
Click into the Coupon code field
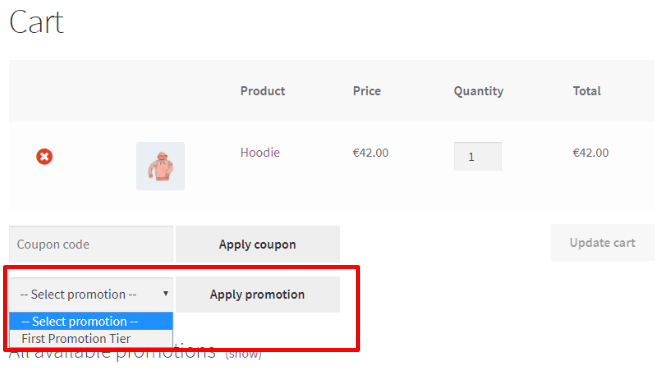click(x=91, y=244)
